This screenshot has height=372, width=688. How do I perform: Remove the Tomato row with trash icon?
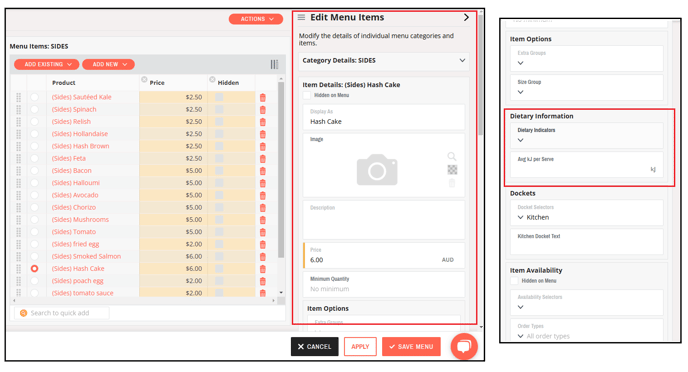262,232
